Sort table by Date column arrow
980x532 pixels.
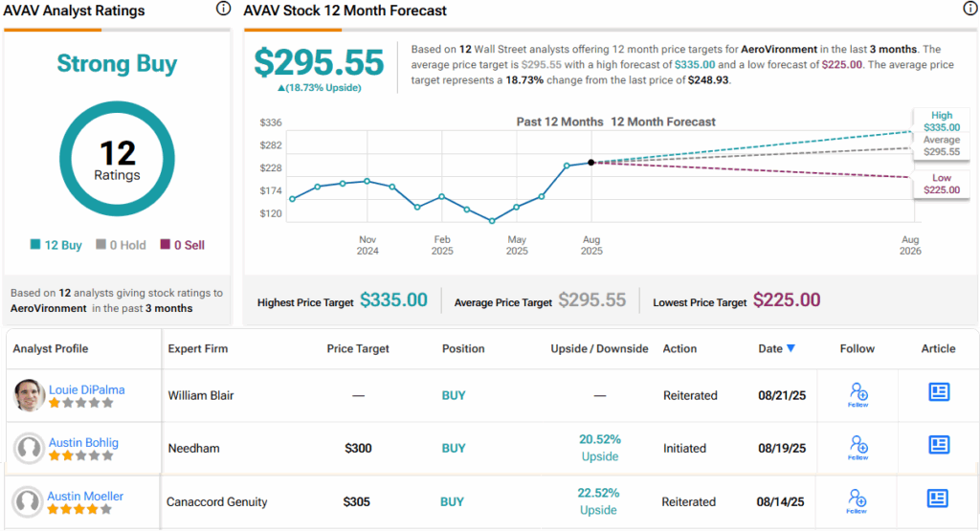coord(791,348)
